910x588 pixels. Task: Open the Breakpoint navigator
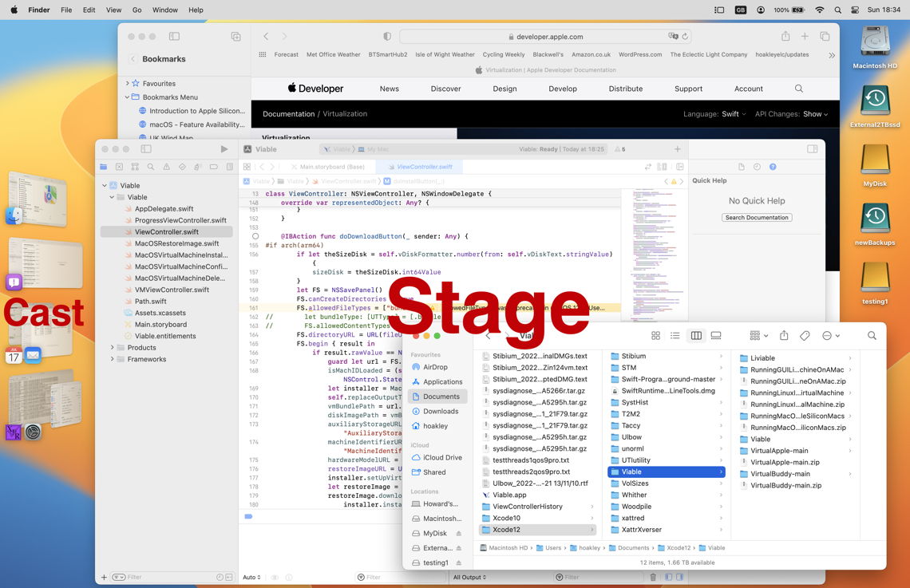tap(213, 167)
